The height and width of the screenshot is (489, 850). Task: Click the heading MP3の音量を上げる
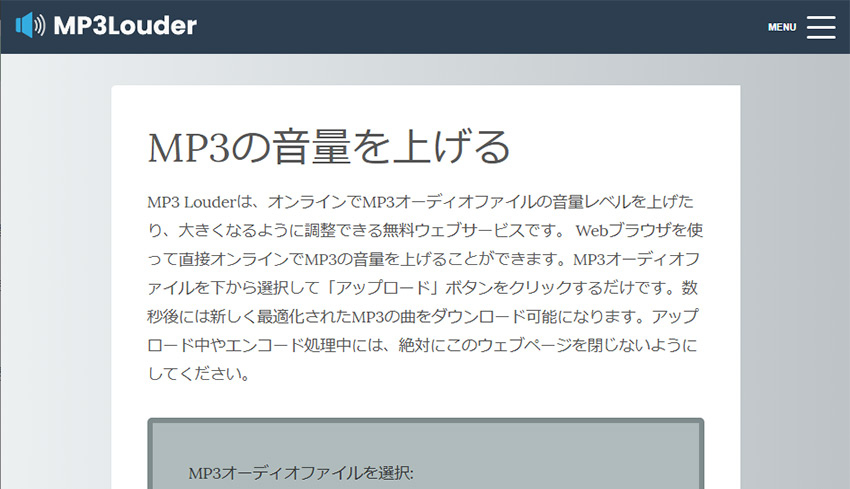tap(329, 147)
